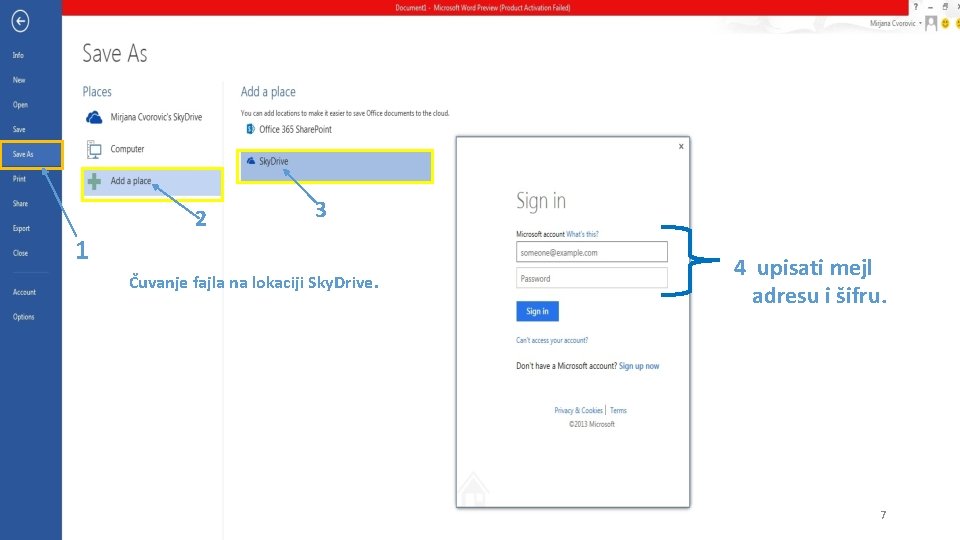The height and width of the screenshot is (540, 960).
Task: Focus the someone@example.com email field
Action: pos(591,252)
